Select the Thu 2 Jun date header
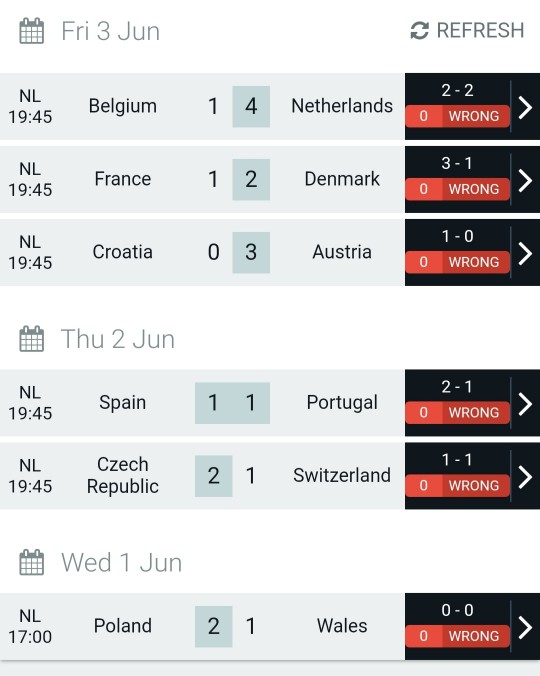This screenshot has height=676, width=540. coord(118,339)
